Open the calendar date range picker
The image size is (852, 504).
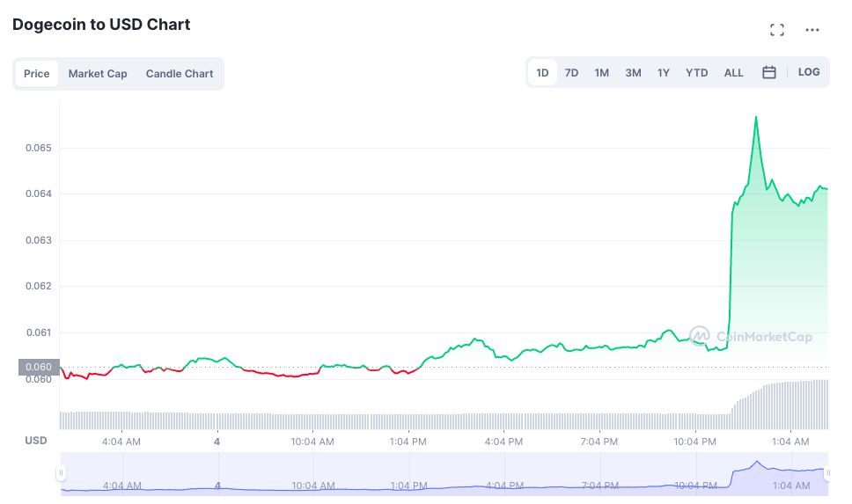point(769,73)
